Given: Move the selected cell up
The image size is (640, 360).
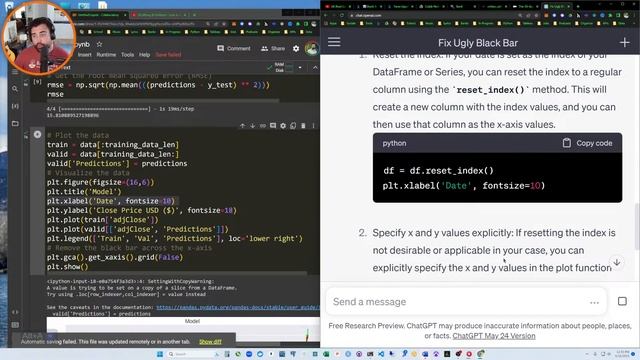Looking at the screenshot, I should click(242, 126).
